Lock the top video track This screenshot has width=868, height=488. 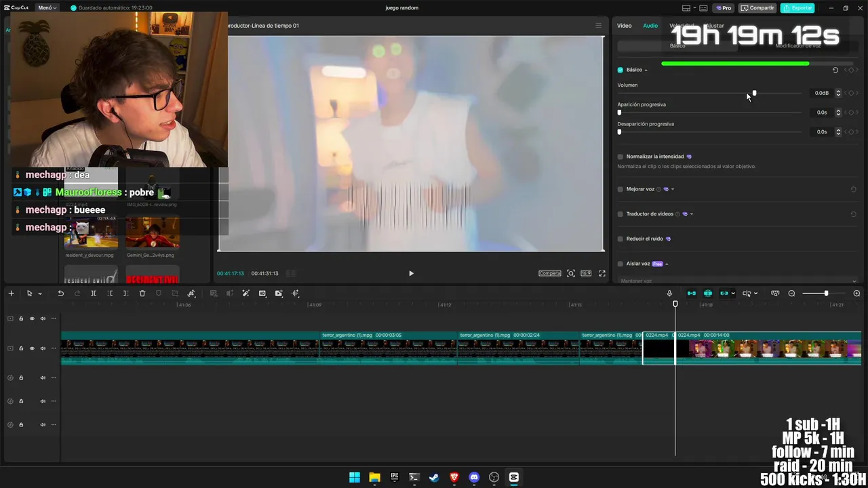(21, 319)
